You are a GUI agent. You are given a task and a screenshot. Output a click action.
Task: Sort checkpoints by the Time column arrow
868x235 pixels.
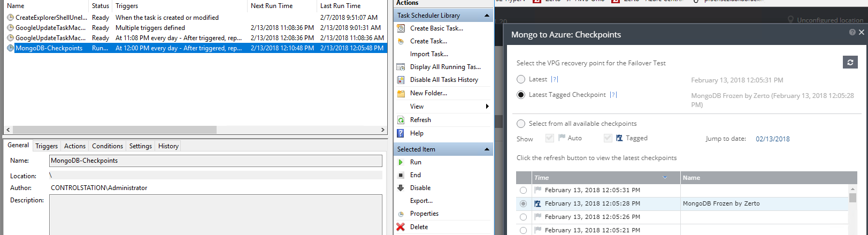(x=665, y=178)
